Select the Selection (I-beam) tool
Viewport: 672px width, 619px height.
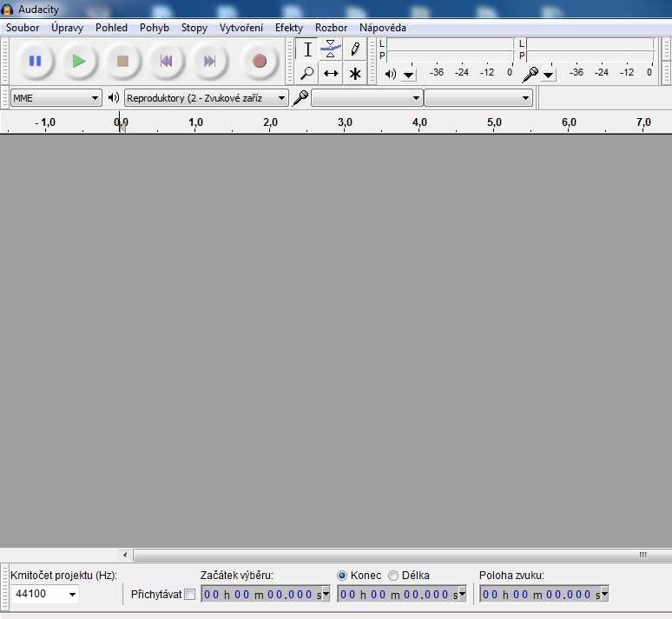pos(307,49)
